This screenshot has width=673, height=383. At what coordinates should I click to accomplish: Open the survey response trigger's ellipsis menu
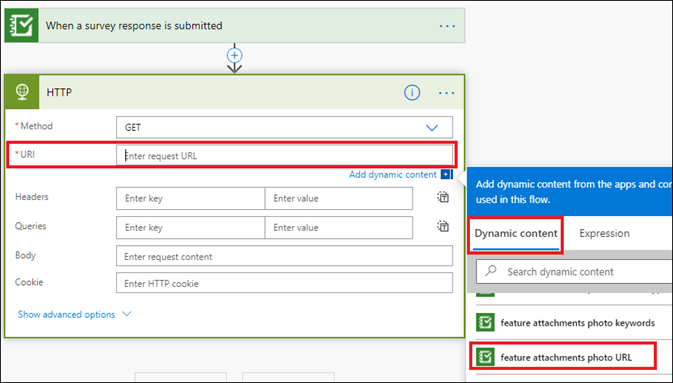[447, 26]
